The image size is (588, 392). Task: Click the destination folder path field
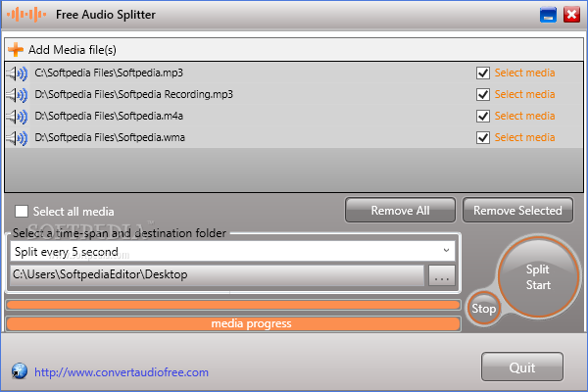point(218,275)
